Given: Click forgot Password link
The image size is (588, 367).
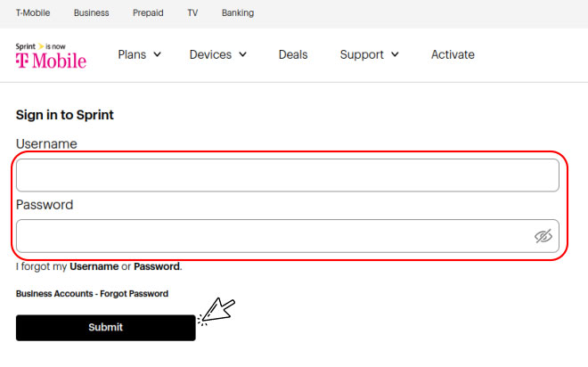Looking at the screenshot, I should (x=157, y=266).
